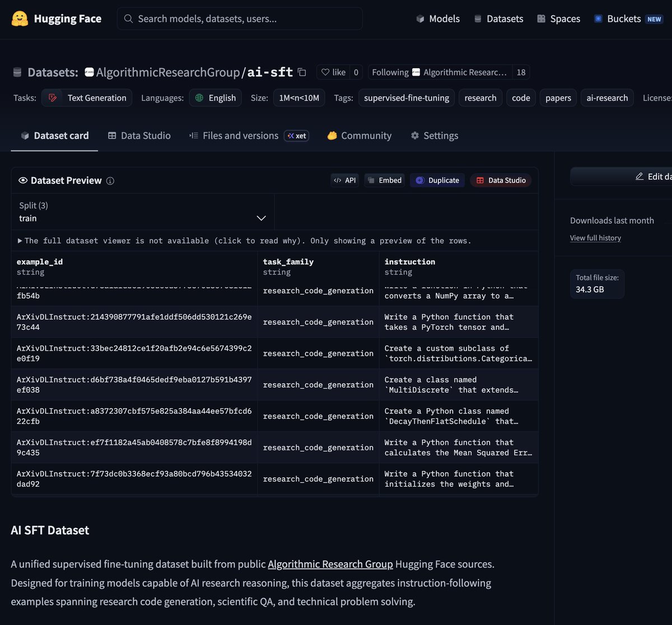This screenshot has width=672, height=625.
Task: Click the API button
Action: [345, 180]
